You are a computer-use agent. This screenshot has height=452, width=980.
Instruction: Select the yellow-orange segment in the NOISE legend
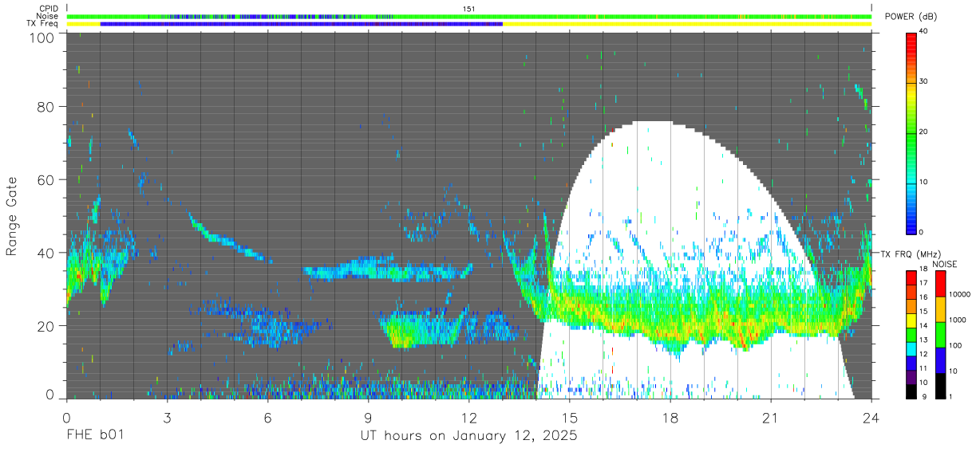[x=941, y=309]
